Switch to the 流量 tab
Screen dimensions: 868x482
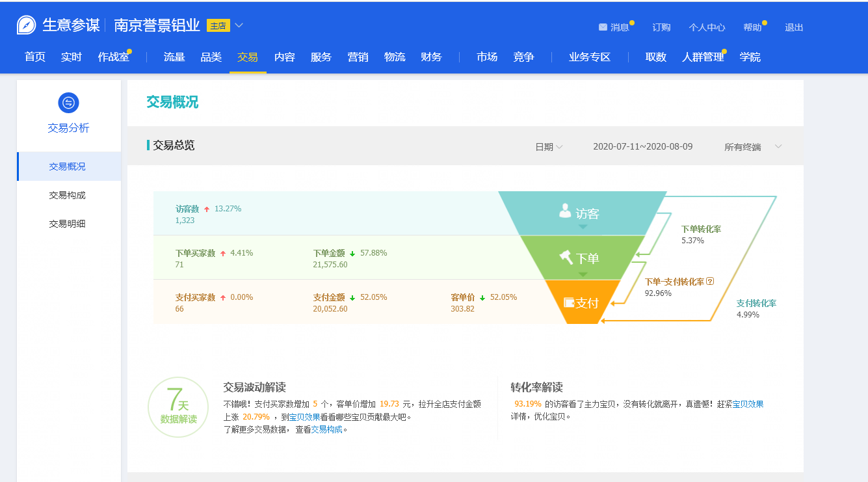click(x=174, y=57)
